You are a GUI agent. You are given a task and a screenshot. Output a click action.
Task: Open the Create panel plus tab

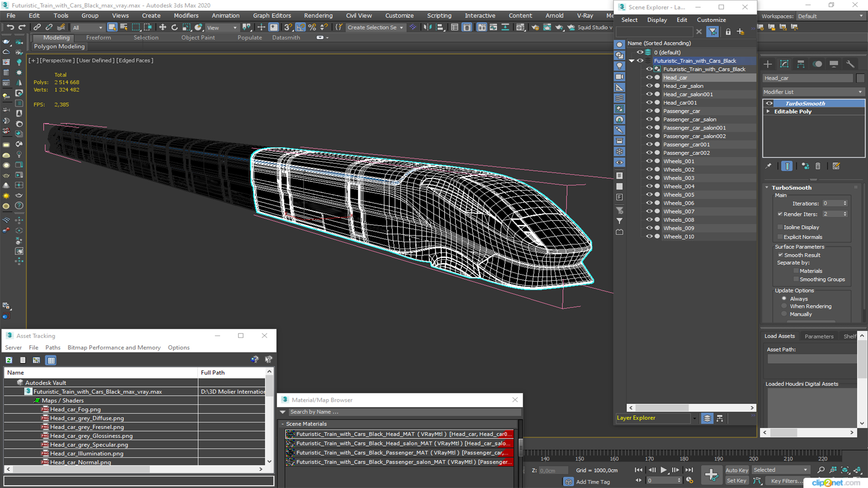(x=768, y=64)
